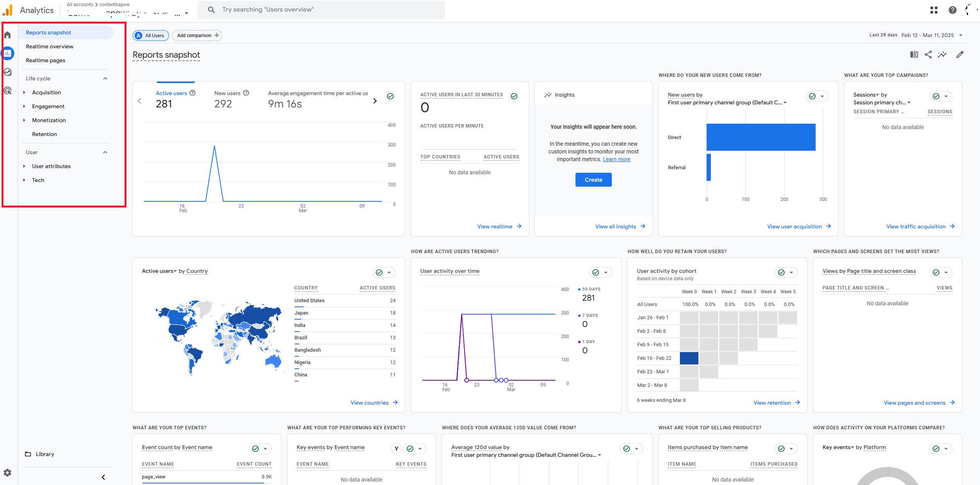Open the Explore icon in left rail
The image size is (980, 485).
[x=7, y=72]
